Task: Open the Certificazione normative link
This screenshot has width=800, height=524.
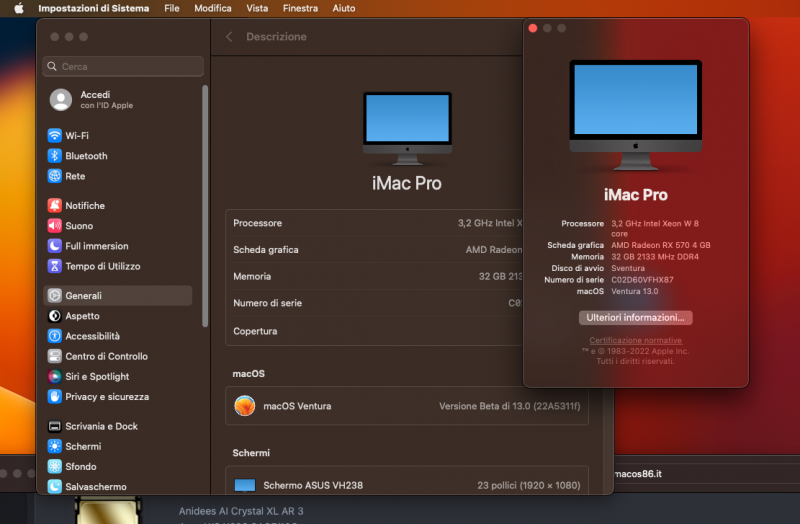Action: pyautogui.click(x=635, y=340)
